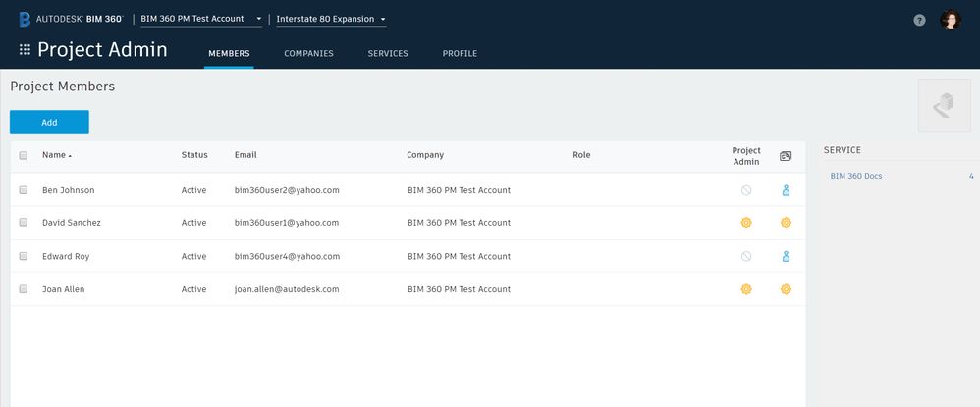Open the help question mark icon

pos(919,20)
